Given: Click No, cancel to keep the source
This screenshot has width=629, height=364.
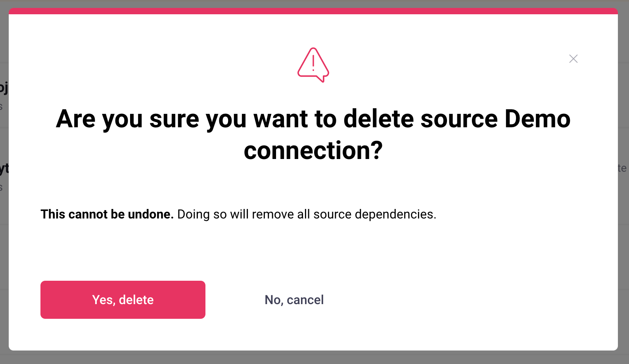Looking at the screenshot, I should click(x=294, y=300).
